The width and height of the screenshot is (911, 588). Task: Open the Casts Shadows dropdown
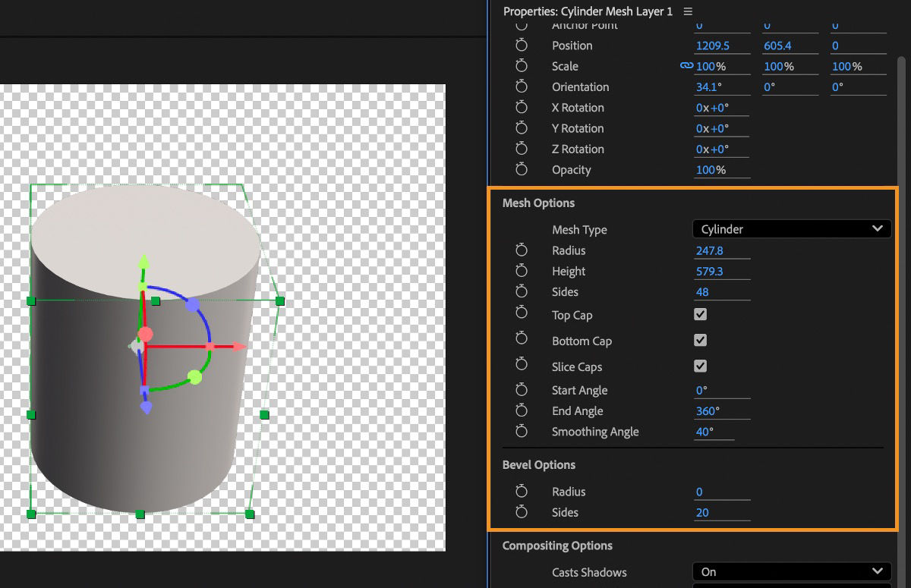[792, 571]
